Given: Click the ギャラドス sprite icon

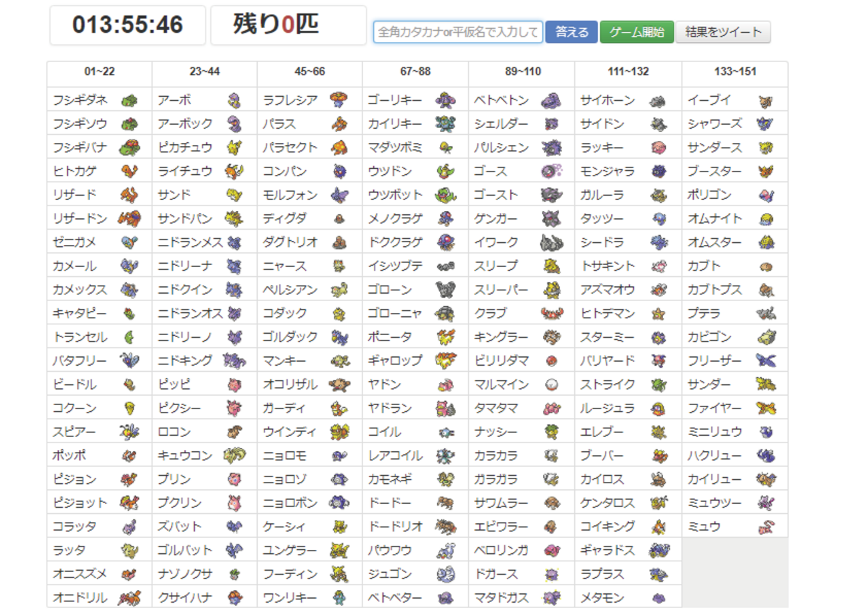Looking at the screenshot, I should tap(658, 549).
